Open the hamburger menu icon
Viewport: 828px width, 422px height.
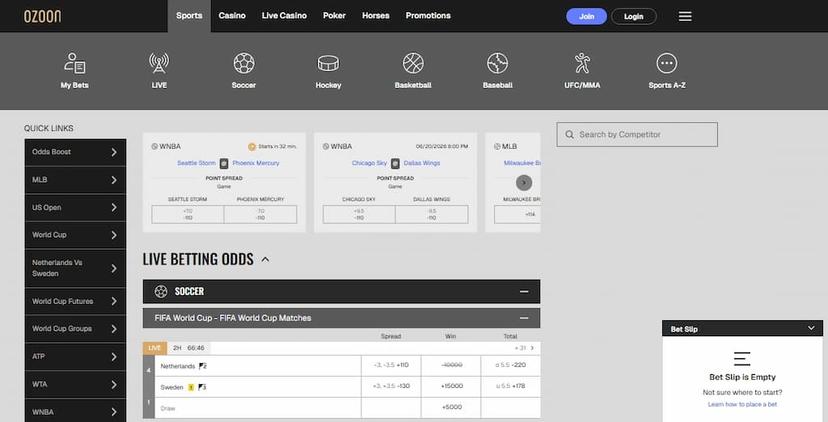pos(685,16)
